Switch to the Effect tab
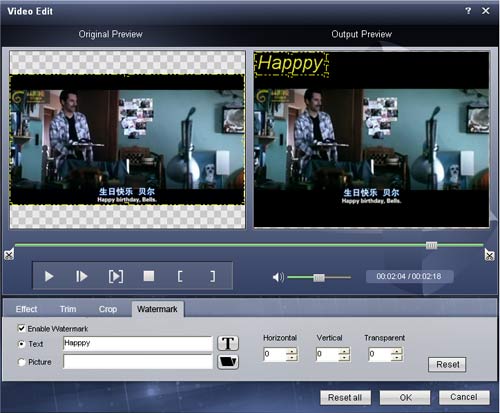Viewport: 500px width, 413px height. pos(26,309)
